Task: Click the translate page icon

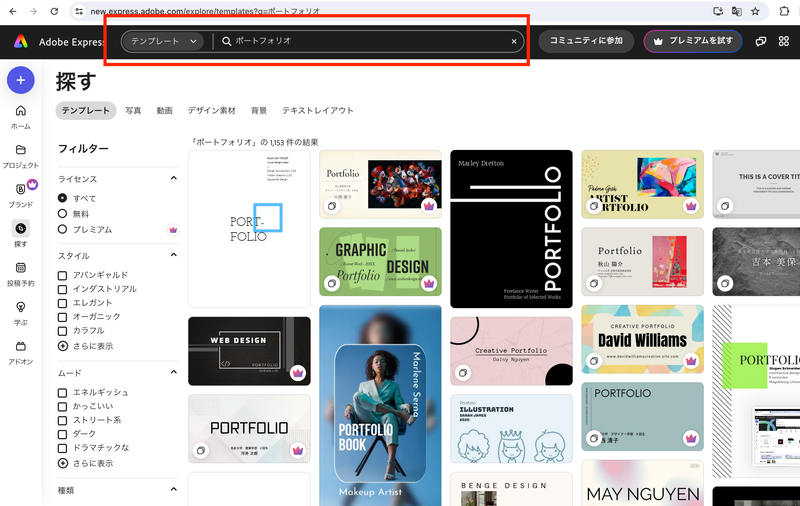Action: [x=737, y=11]
